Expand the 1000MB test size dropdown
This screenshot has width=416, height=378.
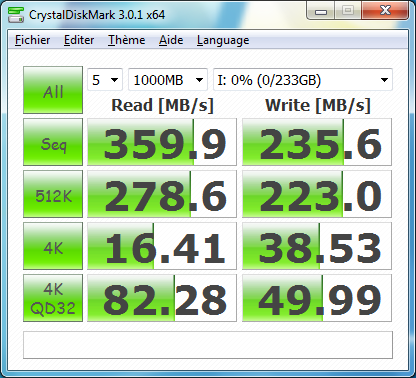click(168, 80)
